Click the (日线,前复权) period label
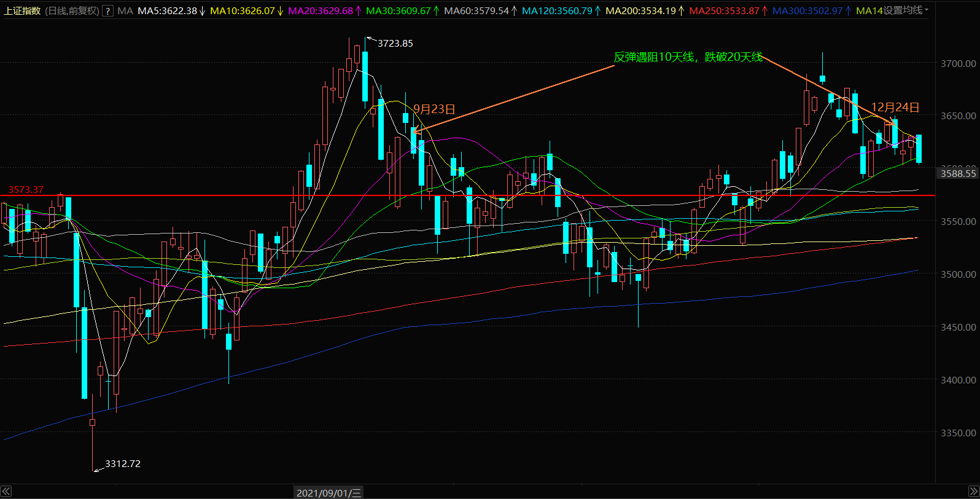 pyautogui.click(x=71, y=11)
